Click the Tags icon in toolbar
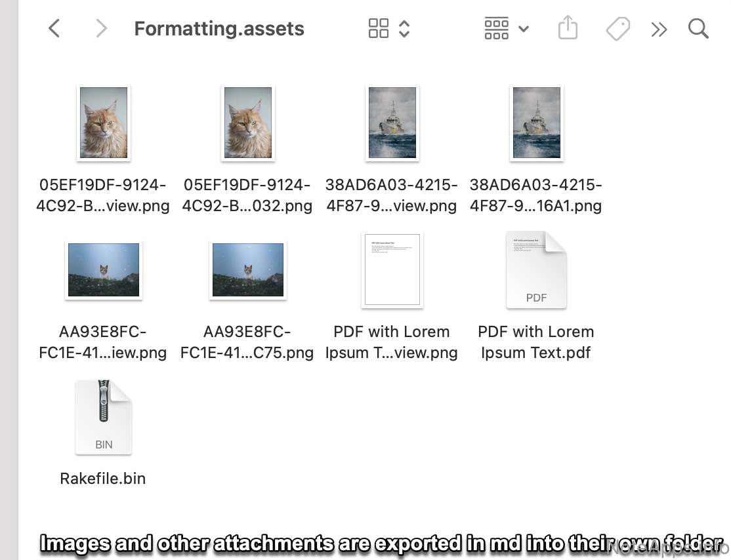This screenshot has height=560, width=731. pos(617,29)
